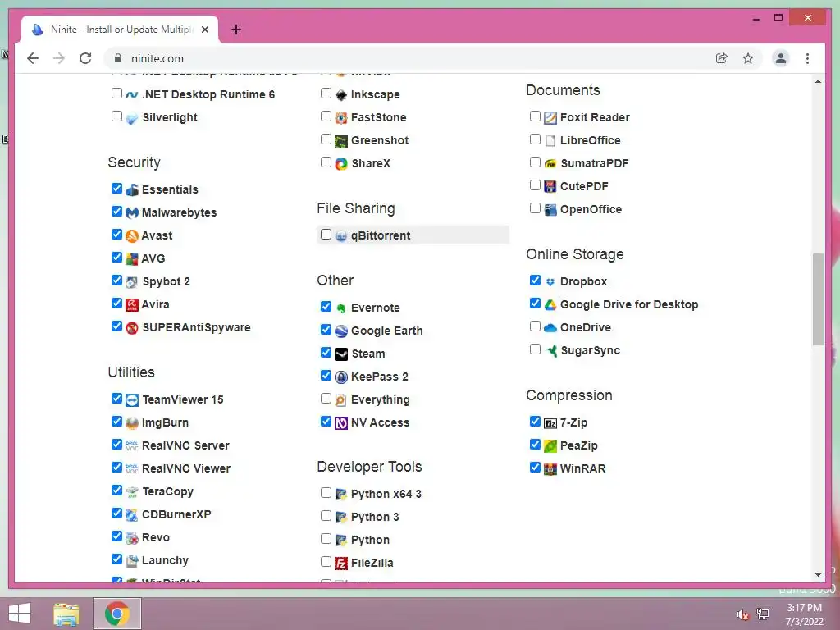The height and width of the screenshot is (630, 840).
Task: Check the qBittorrent checkbox
Action: point(326,234)
